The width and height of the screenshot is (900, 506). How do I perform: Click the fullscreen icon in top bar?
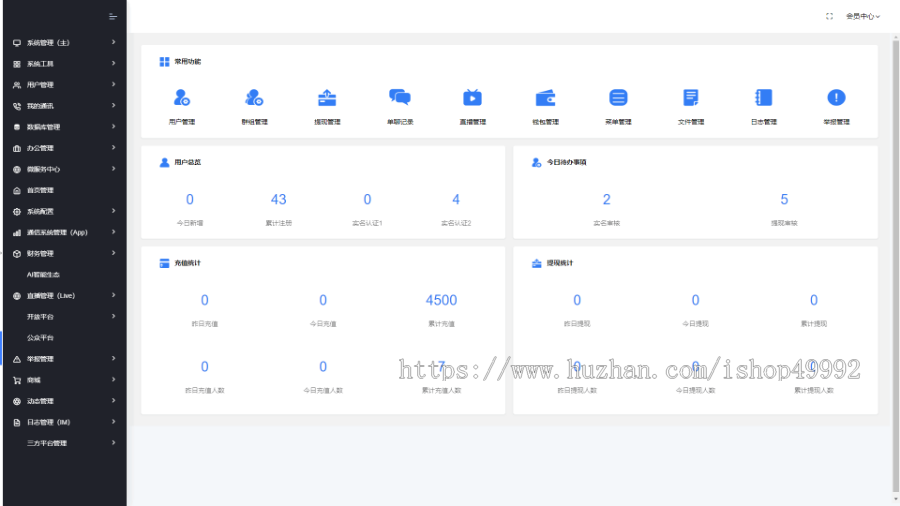coord(829,16)
